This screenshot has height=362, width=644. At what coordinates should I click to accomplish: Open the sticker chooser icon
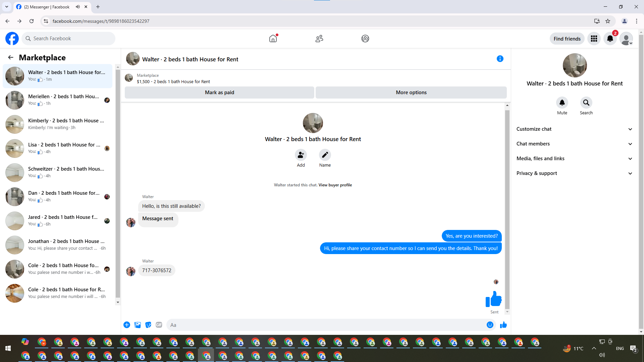click(148, 325)
